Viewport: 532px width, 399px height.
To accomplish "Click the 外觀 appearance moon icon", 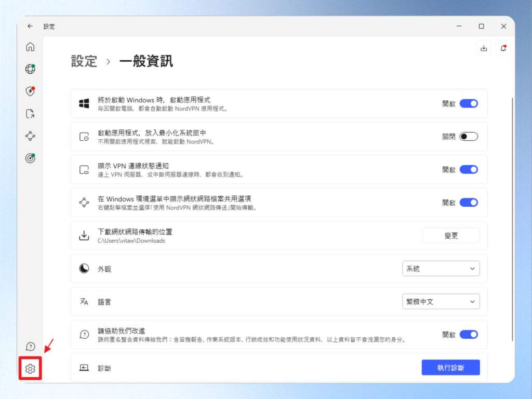I will click(84, 269).
